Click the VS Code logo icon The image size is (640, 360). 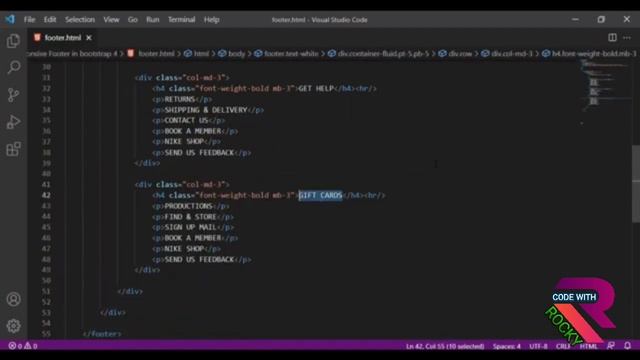pos(10,19)
